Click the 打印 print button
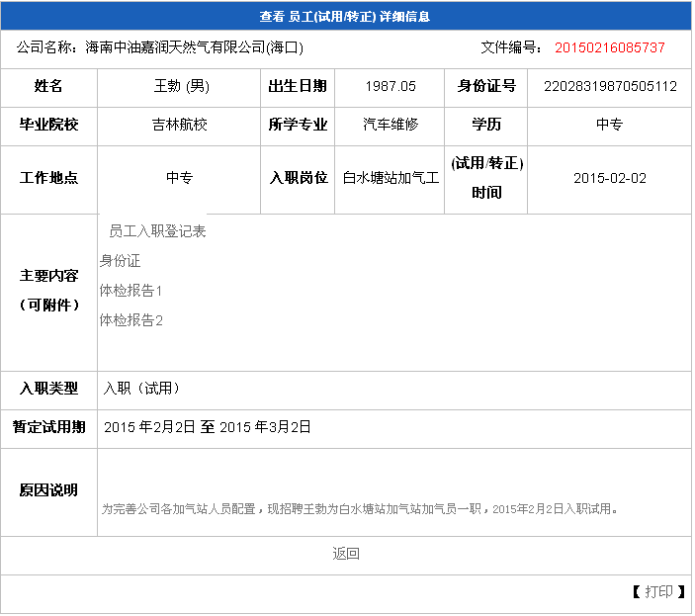The height and width of the screenshot is (616, 695). 658,592
